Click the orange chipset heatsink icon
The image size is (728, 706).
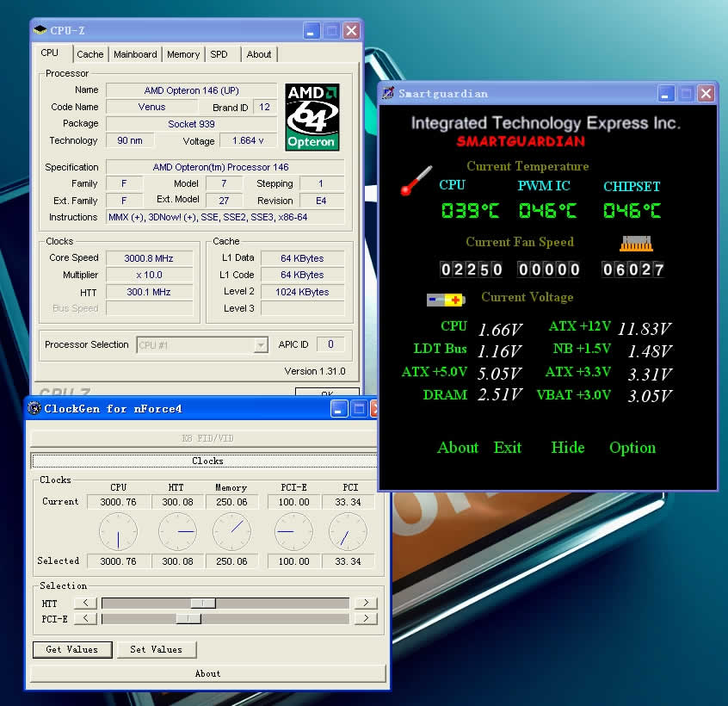636,244
